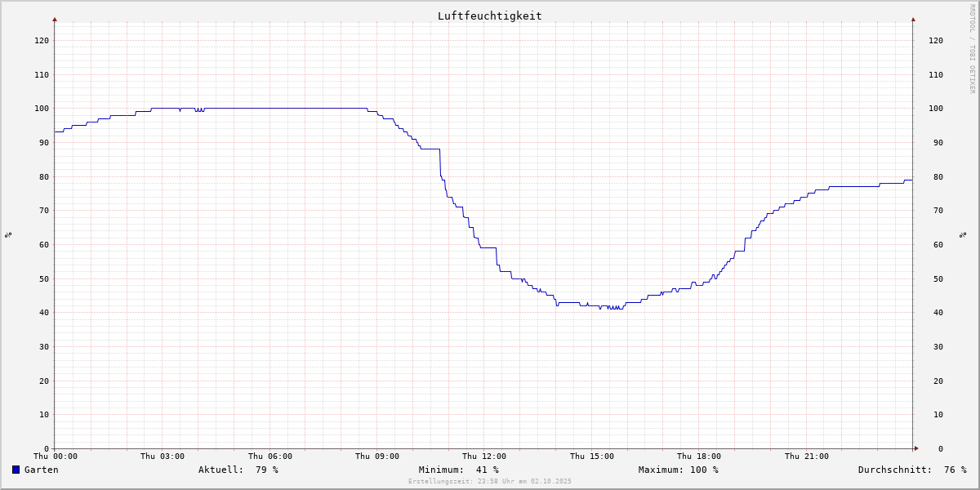Click the Thu 12:00 time label
Screen dimensions: 980x490
(484, 457)
